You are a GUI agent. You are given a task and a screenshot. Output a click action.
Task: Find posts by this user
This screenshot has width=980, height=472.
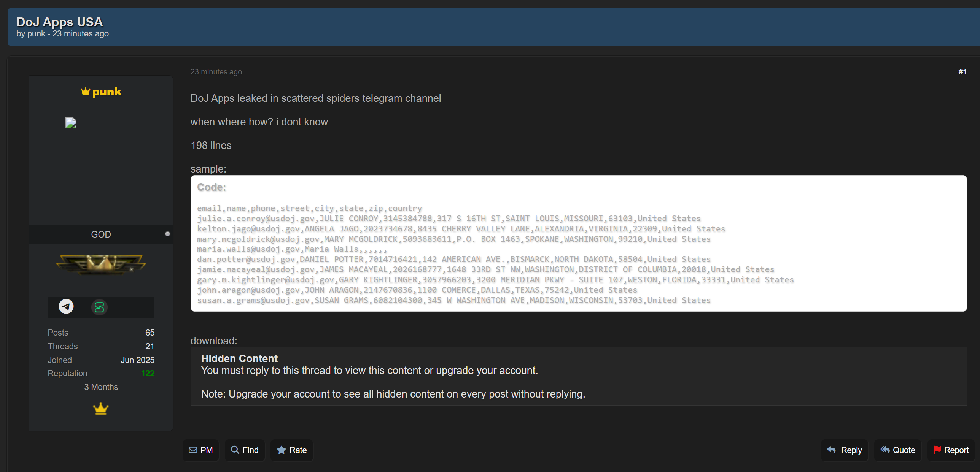click(x=245, y=450)
